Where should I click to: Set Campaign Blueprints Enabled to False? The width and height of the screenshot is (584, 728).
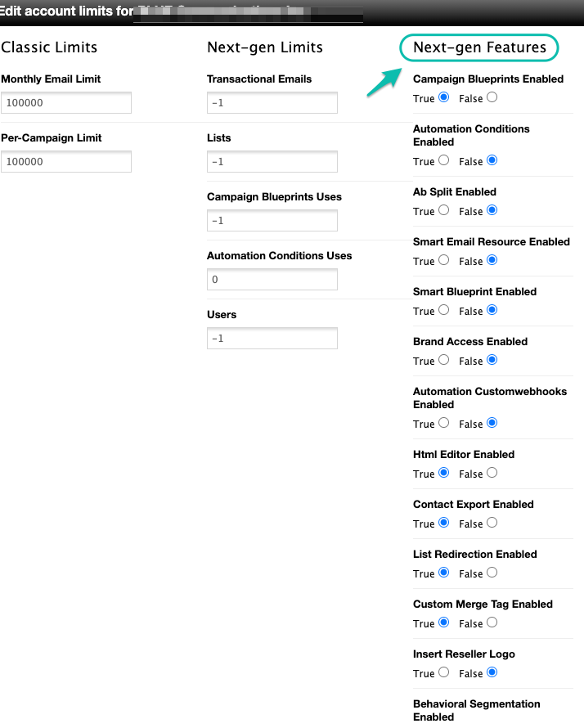point(492,97)
